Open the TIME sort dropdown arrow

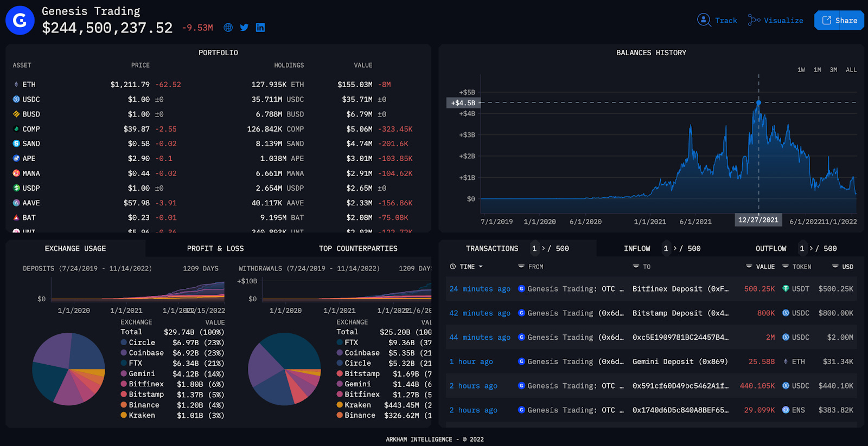pos(481,267)
